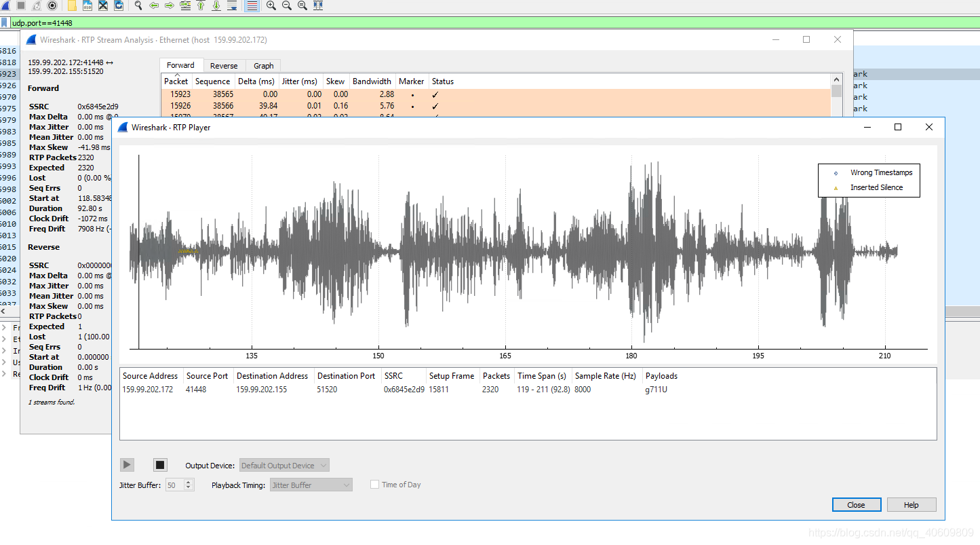Click the Sample Rate (Hz) column header

click(606, 376)
